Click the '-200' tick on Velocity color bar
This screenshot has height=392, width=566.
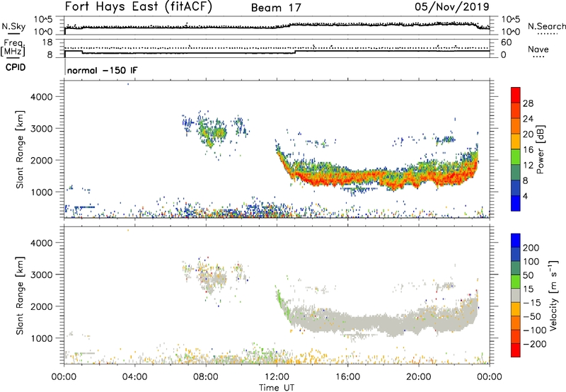[535, 344]
